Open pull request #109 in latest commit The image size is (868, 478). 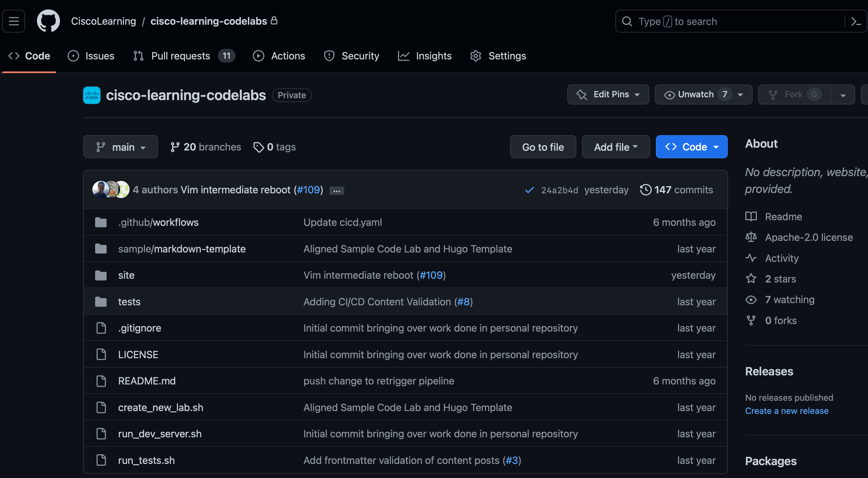pos(308,190)
